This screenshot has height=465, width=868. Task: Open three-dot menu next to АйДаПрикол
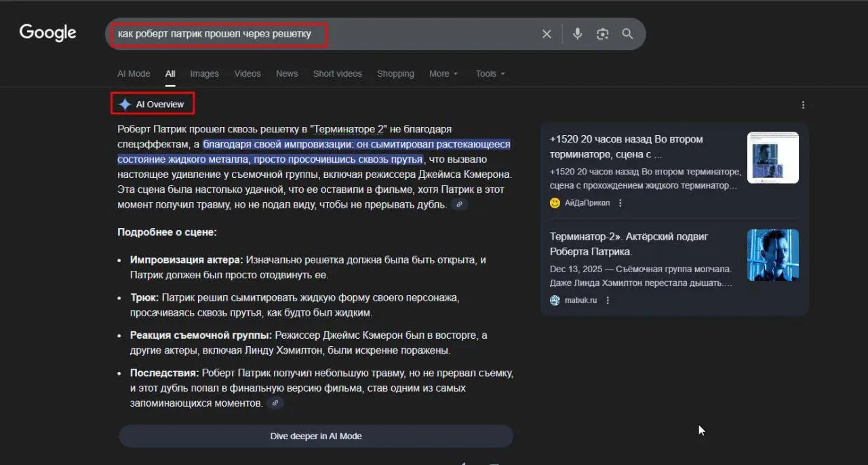tap(620, 203)
